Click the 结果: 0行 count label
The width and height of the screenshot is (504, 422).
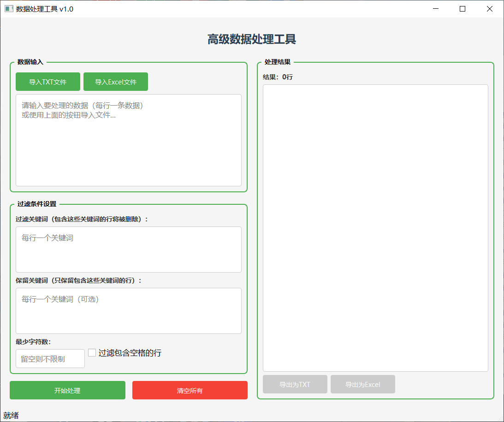pos(278,77)
